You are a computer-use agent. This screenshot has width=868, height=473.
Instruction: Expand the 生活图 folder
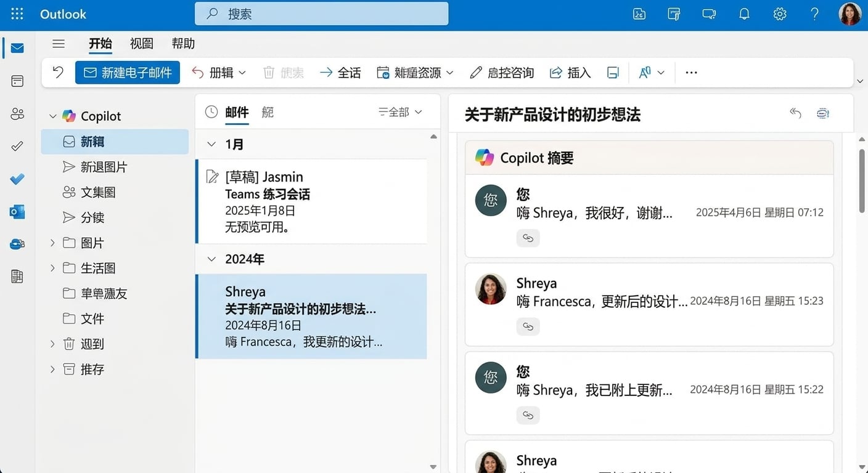pyautogui.click(x=52, y=268)
